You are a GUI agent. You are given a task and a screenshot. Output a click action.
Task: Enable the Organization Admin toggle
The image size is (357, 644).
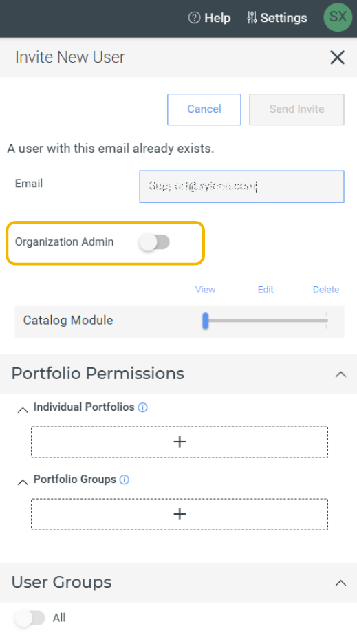[x=155, y=242]
